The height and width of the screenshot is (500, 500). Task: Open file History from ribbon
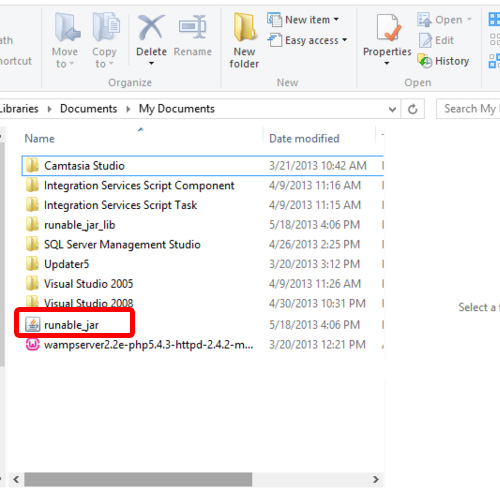click(443, 61)
